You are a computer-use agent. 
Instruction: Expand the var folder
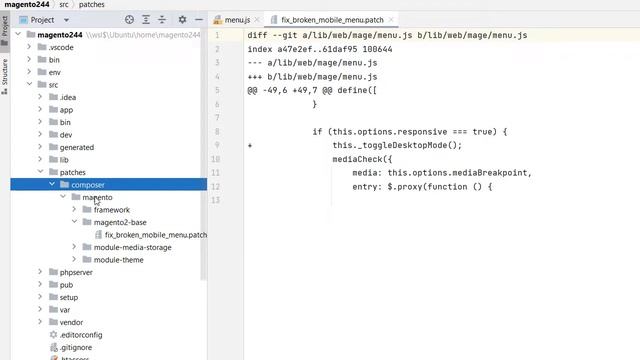tap(40, 309)
